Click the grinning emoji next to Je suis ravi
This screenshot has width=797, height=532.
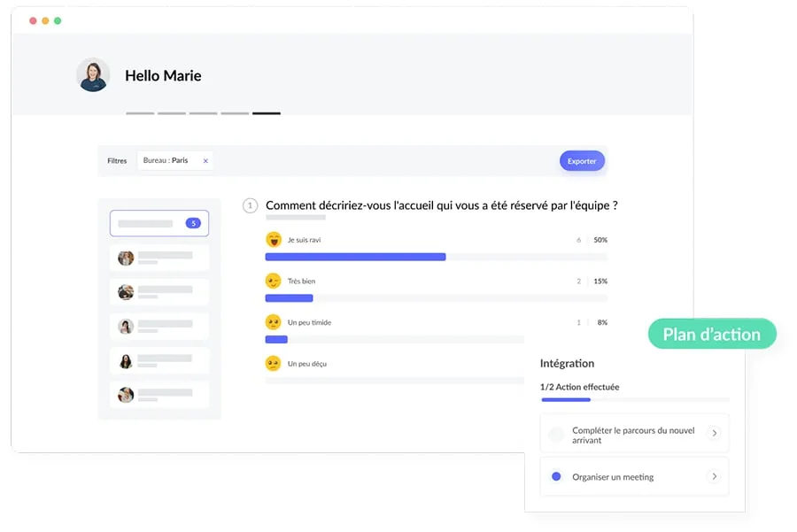pyautogui.click(x=274, y=239)
